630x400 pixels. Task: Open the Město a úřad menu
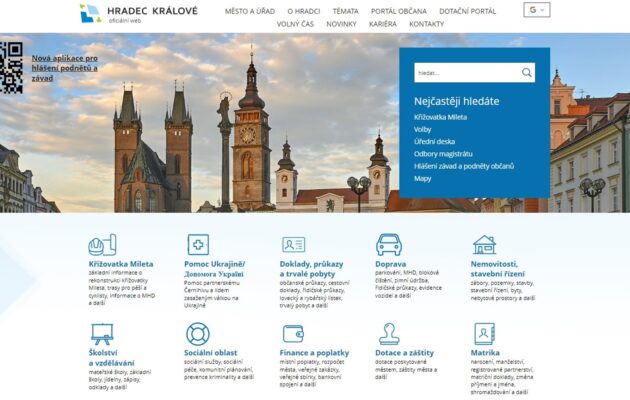[250, 11]
